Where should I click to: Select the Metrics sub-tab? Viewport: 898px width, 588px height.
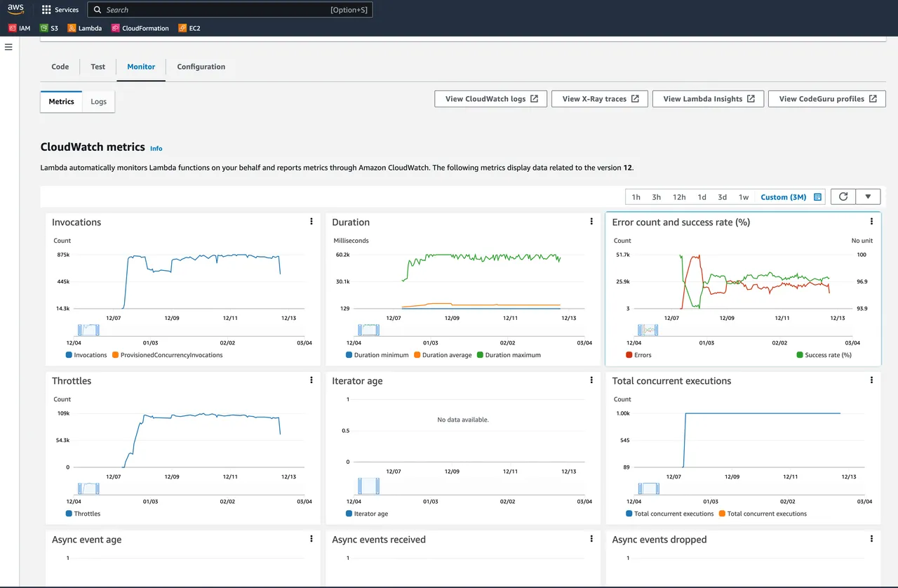[61, 102]
